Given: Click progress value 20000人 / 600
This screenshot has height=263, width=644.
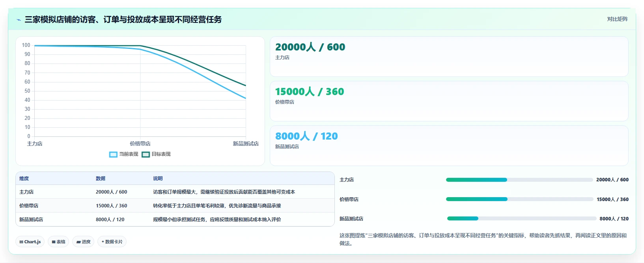Looking at the screenshot, I should pos(612,180).
